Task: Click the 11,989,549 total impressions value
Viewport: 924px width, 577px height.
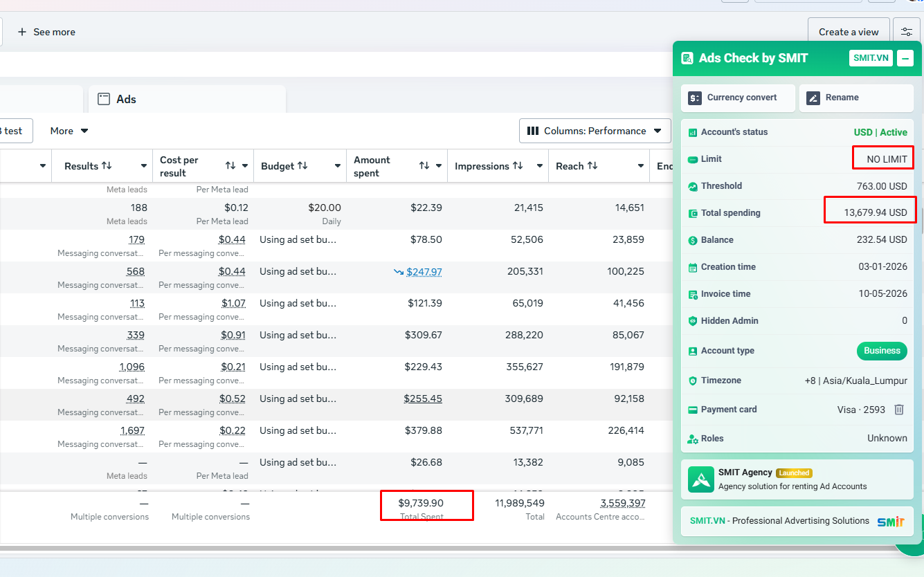Action: coord(520,503)
